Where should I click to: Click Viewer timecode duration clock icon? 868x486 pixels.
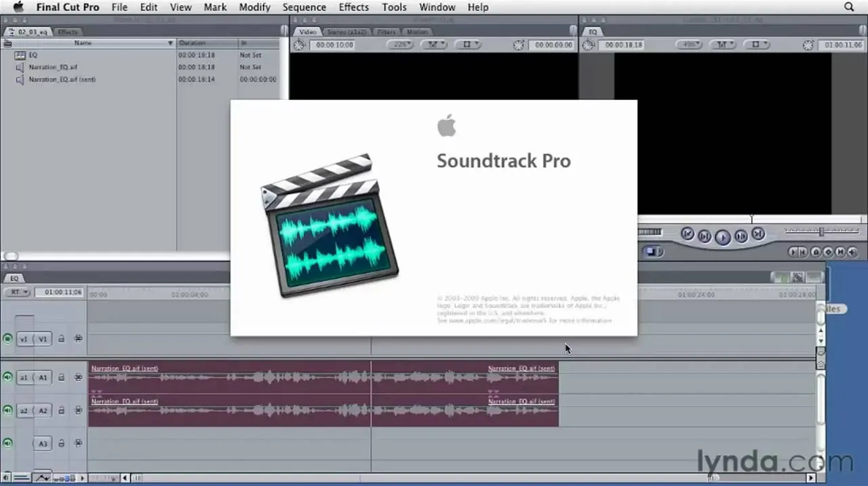[299, 45]
